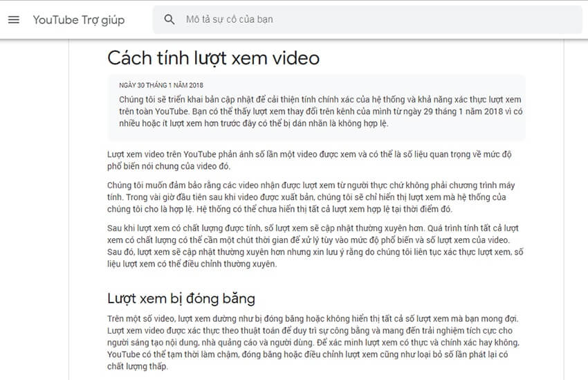Image resolution: width=588 pixels, height=380 pixels.
Task: Click the paragraph starting 'Sau khi lượt xem có chất lượng'
Action: [315, 246]
